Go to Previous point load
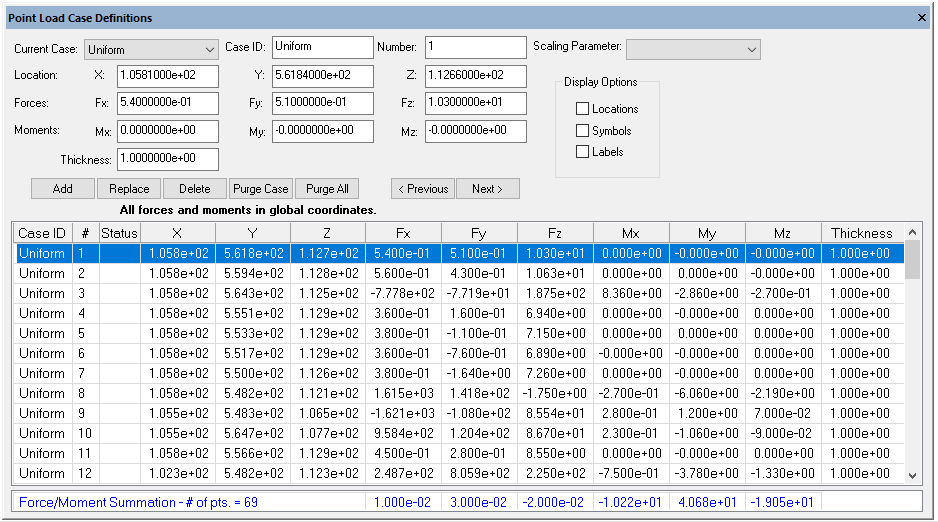This screenshot has height=522, width=938. click(422, 189)
